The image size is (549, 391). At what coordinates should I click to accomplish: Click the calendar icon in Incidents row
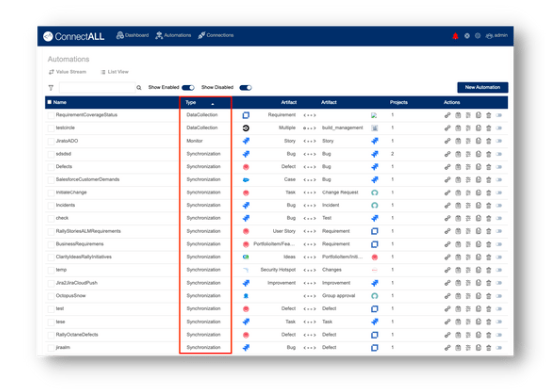click(x=458, y=205)
